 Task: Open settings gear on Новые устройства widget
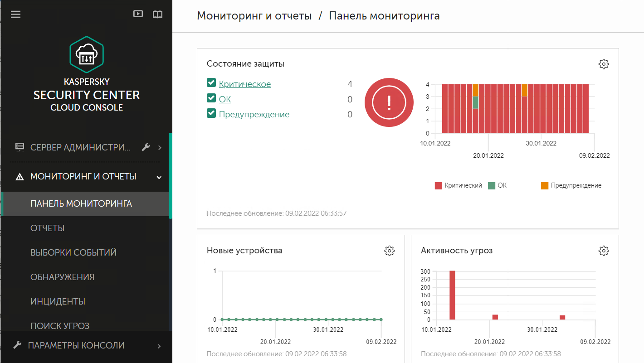pos(389,250)
